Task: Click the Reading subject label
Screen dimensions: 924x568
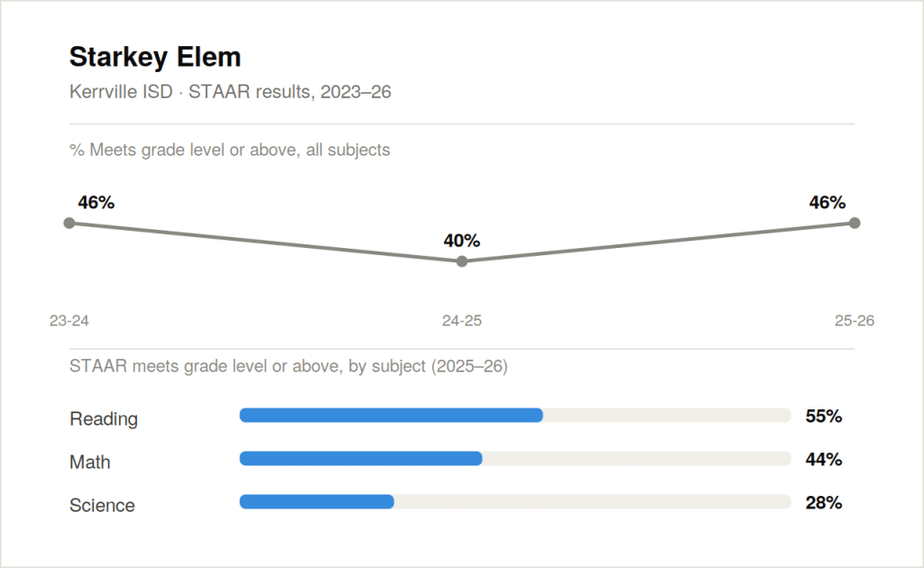Action: [104, 419]
